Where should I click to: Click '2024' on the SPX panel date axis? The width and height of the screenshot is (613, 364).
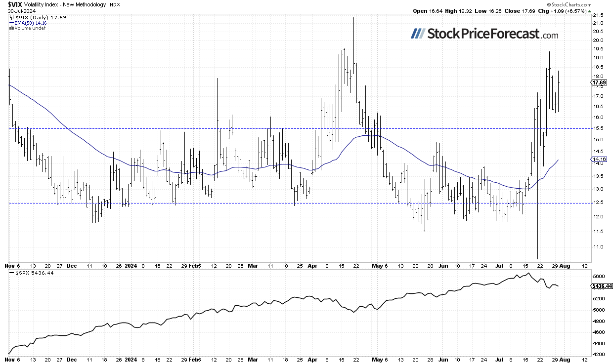(x=131, y=361)
